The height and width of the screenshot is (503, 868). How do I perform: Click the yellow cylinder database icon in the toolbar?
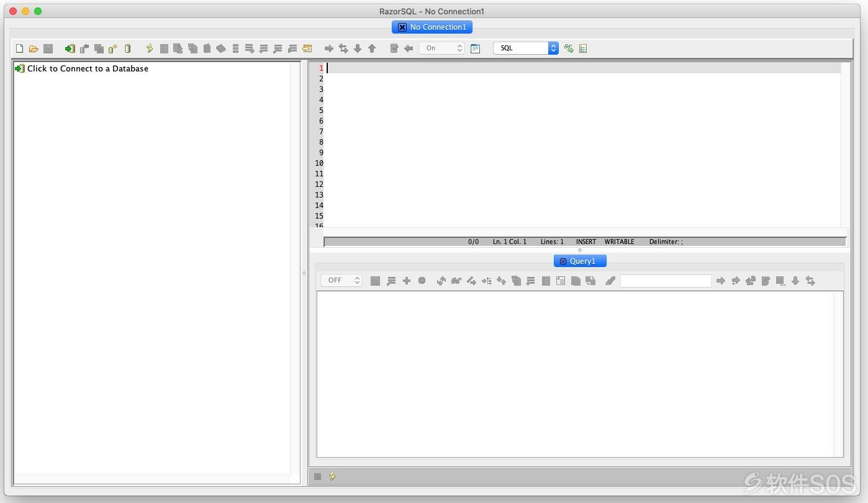pos(128,48)
